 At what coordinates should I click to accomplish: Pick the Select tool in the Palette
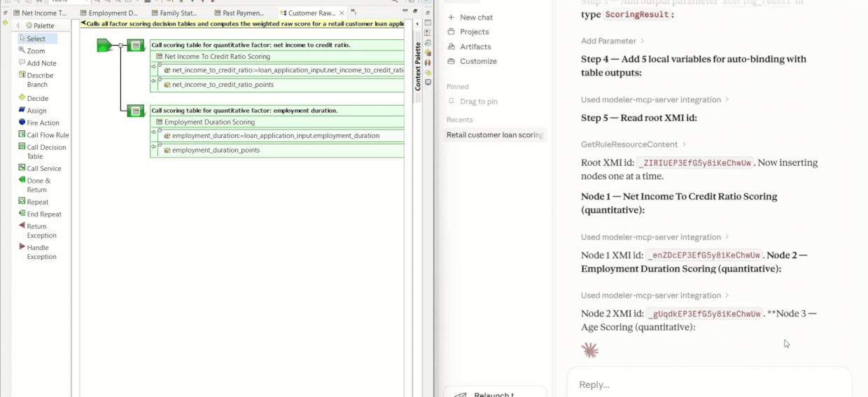(x=36, y=39)
